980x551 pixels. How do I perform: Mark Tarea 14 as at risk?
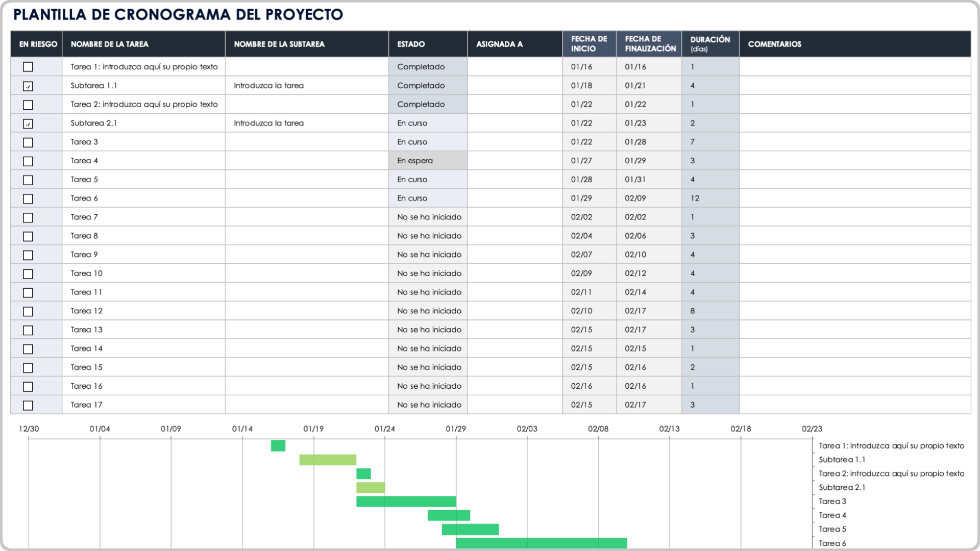point(28,349)
